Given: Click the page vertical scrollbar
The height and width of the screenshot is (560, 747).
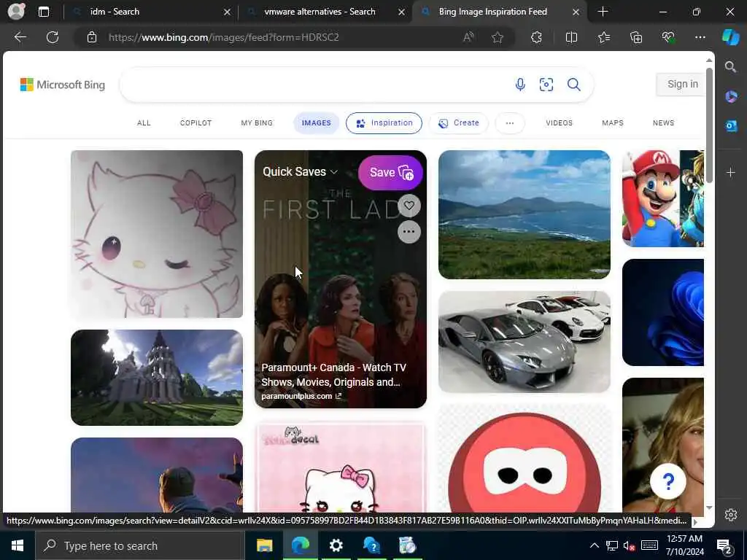Looking at the screenshot, I should point(709,125).
